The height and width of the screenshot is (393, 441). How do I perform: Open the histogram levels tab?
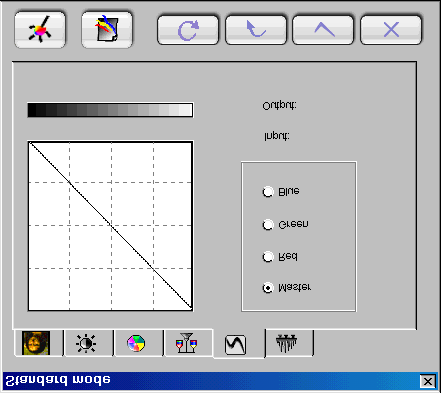tap(287, 343)
